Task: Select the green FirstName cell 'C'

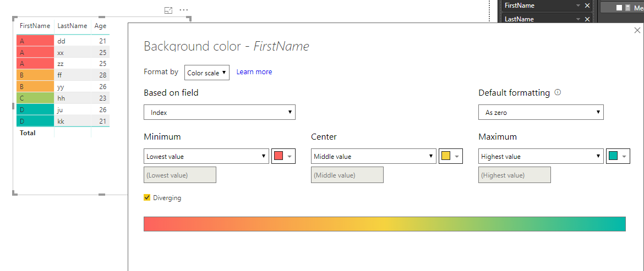Action: (35, 98)
